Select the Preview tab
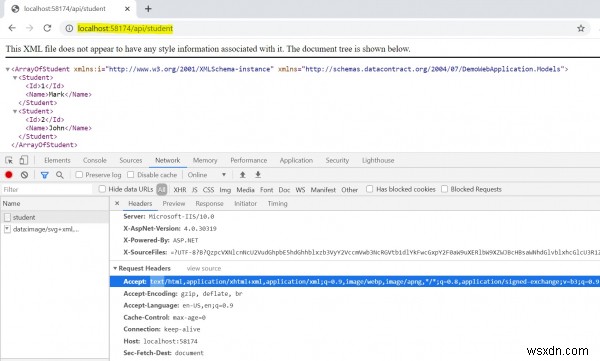Viewport: 600px width, 361px height. pos(174,204)
